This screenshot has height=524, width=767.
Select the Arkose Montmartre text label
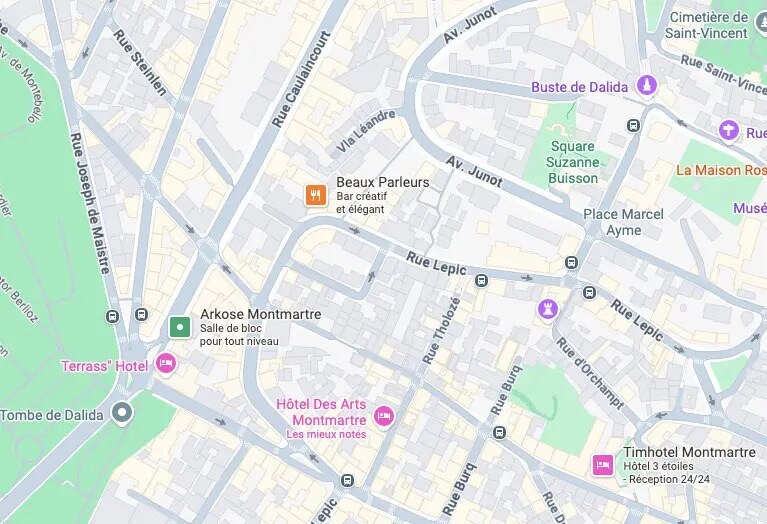tap(261, 314)
